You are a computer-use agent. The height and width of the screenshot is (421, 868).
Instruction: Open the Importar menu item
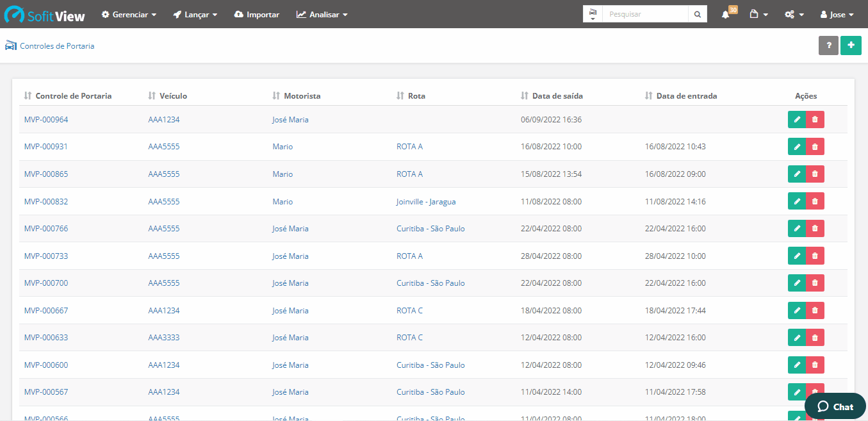coord(257,14)
